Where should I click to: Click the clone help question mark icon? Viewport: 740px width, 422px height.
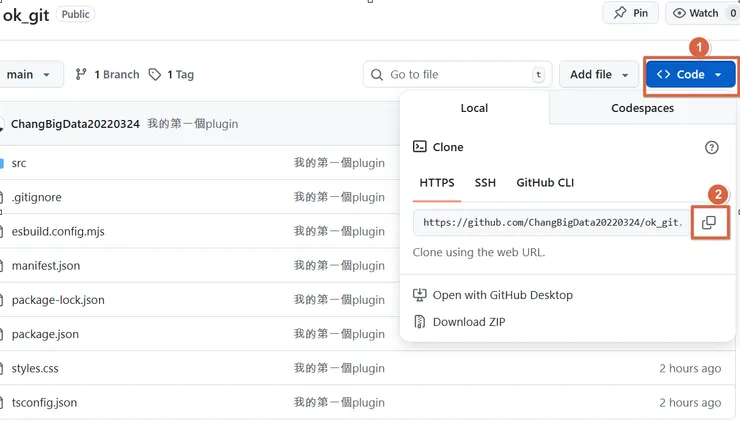pyautogui.click(x=711, y=147)
